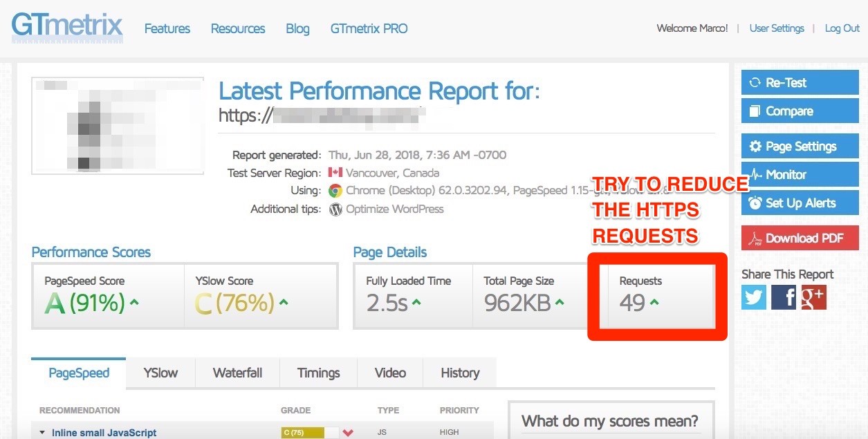Share report on Facebook icon
Viewport: 868px width, 439px height.
pyautogui.click(x=784, y=297)
